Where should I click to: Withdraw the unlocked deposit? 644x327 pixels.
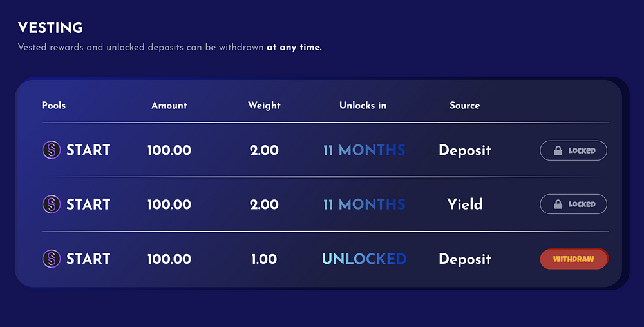pyautogui.click(x=574, y=259)
